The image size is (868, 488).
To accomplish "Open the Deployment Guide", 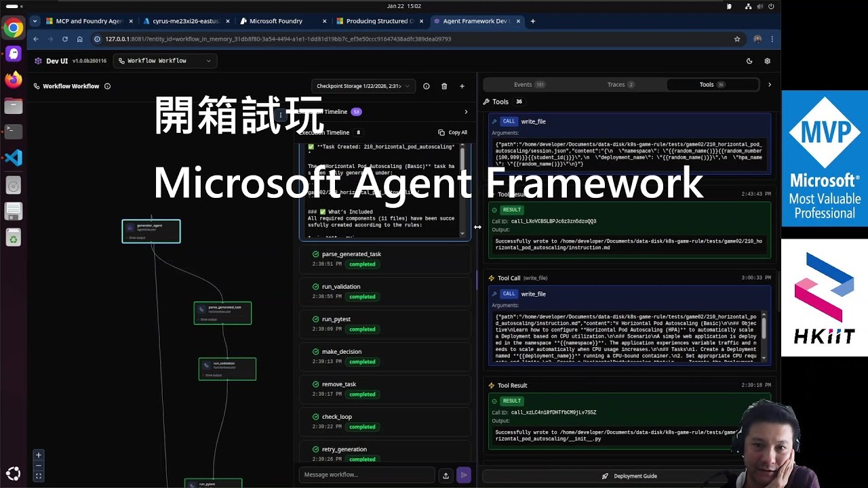I will pos(629,476).
